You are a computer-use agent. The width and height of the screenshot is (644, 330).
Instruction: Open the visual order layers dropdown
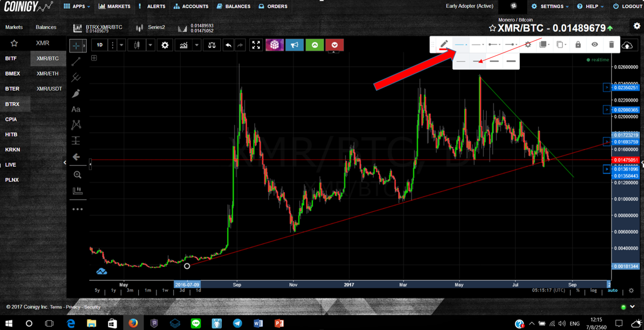[544, 44]
